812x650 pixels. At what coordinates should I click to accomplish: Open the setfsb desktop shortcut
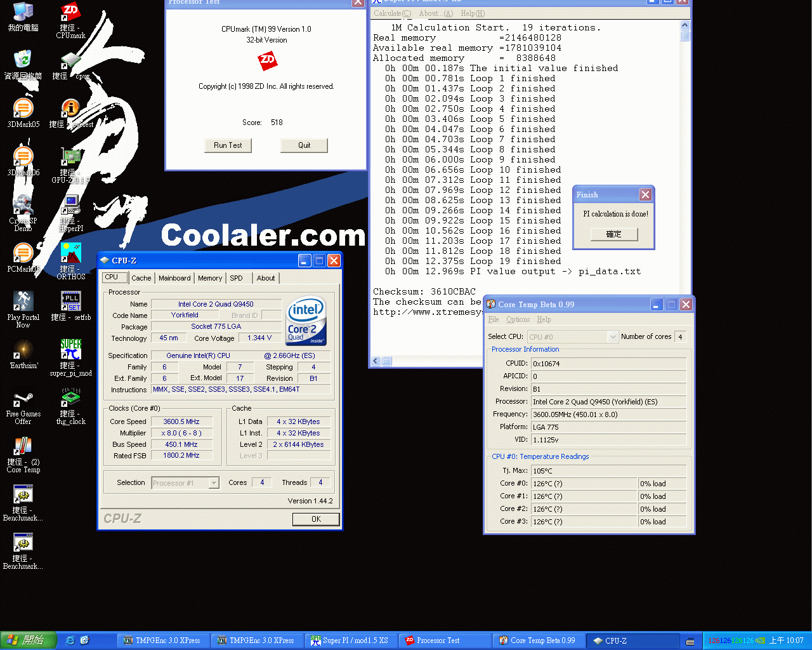(x=71, y=306)
